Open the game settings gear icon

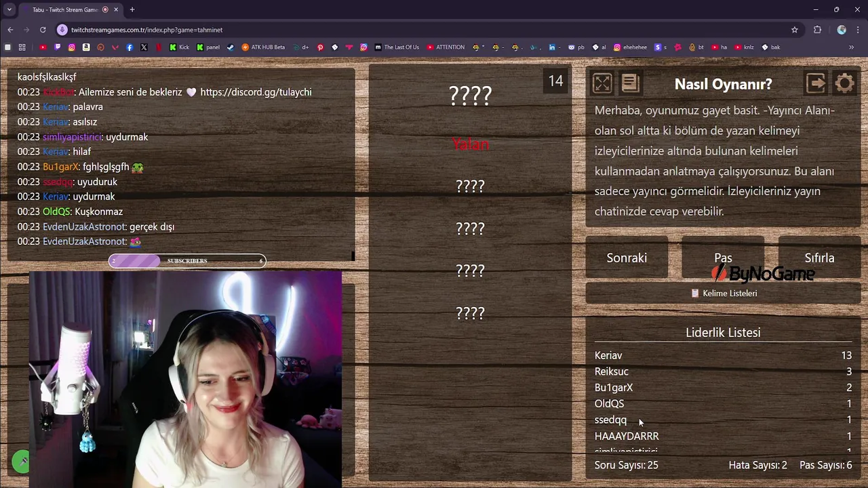(x=845, y=83)
